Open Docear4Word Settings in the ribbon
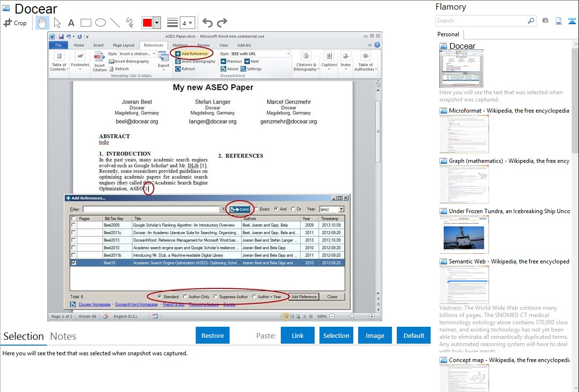This screenshot has height=392, width=579. click(251, 69)
